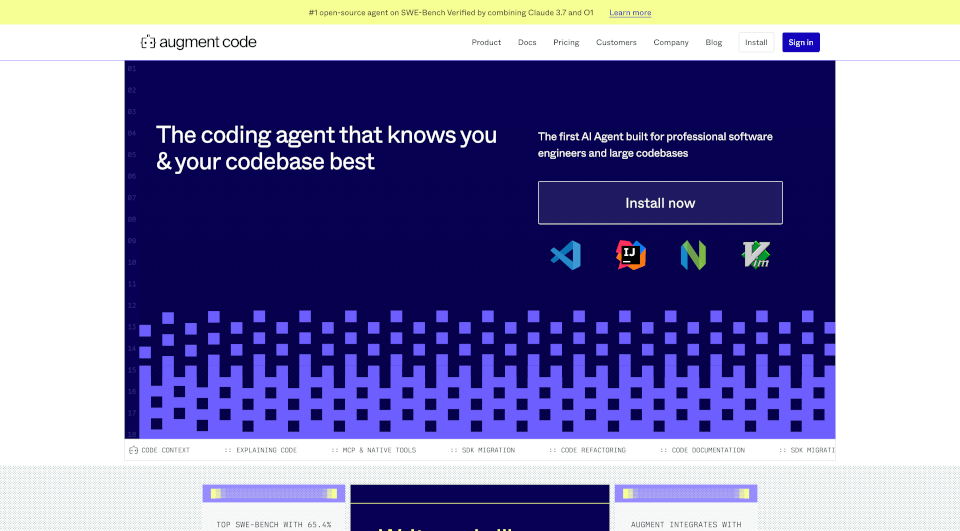Click the first AI Agent subheading text

pos(655,145)
